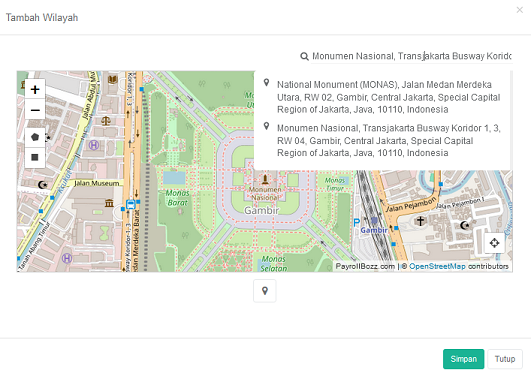Choose the National Monument (MONAS) search result
Viewport: 531px width, 376px height.
pos(383,97)
